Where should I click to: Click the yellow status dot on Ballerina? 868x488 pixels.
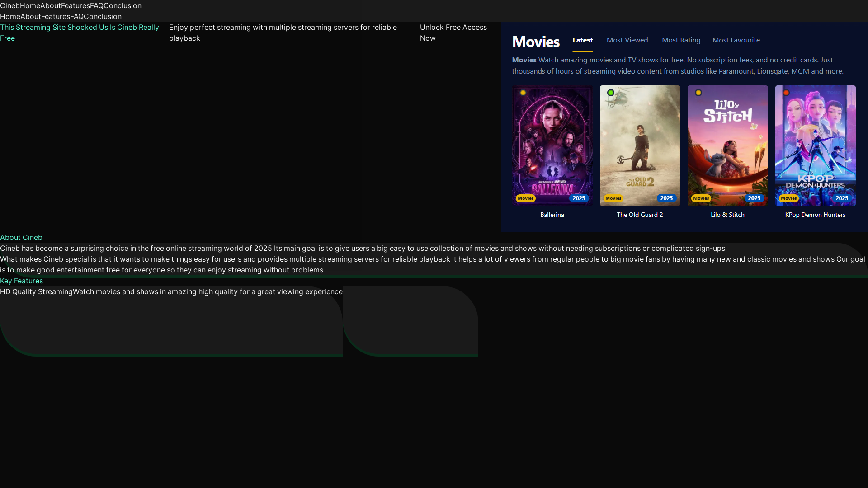(523, 93)
